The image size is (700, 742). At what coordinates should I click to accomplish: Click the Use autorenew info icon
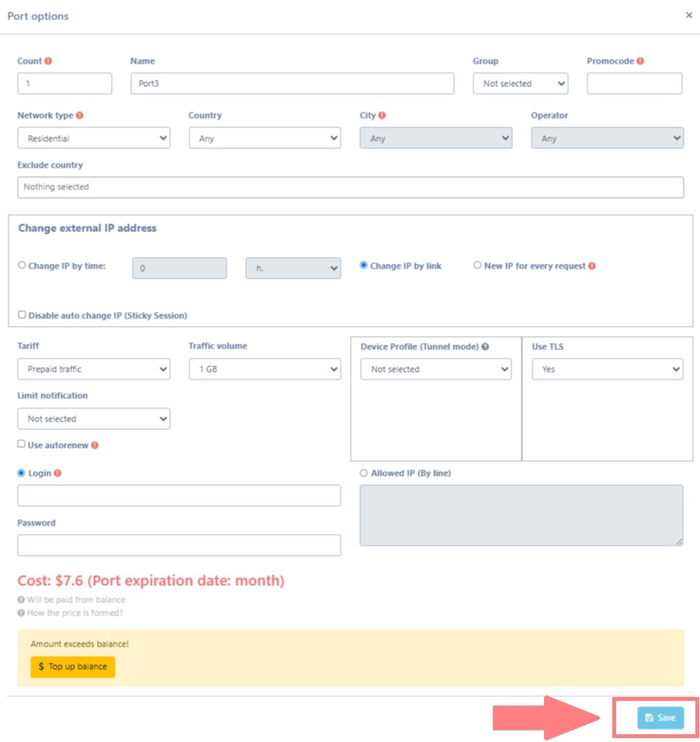95,446
